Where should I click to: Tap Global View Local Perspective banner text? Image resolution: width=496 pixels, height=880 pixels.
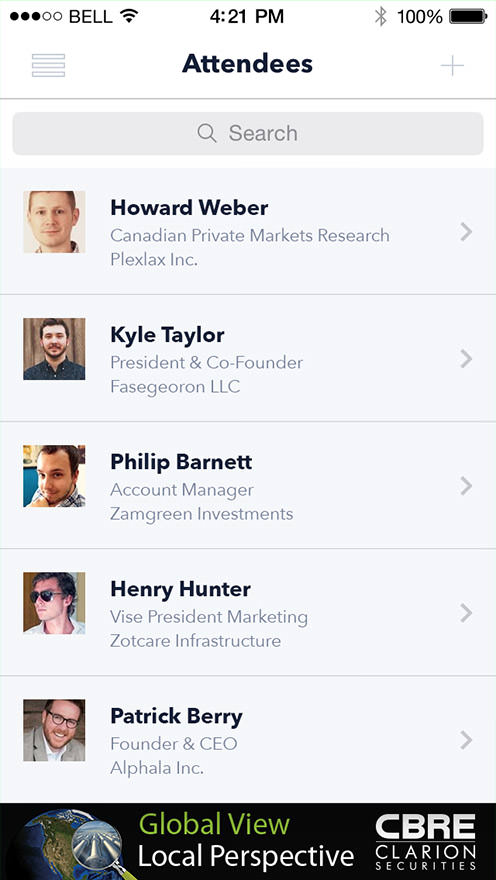point(246,841)
